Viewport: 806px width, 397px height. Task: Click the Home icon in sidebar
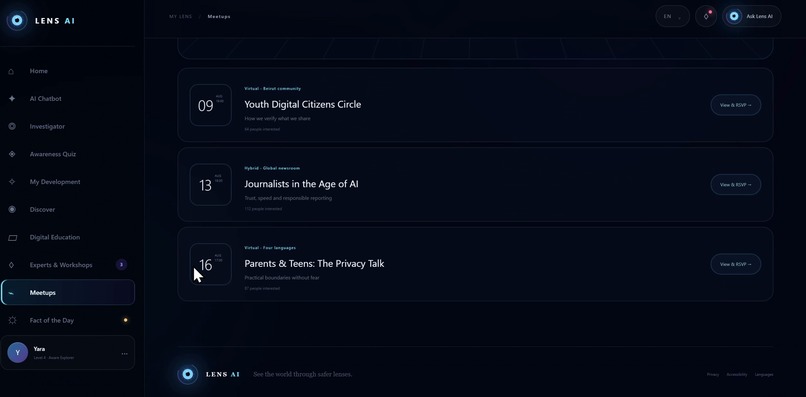[11, 71]
